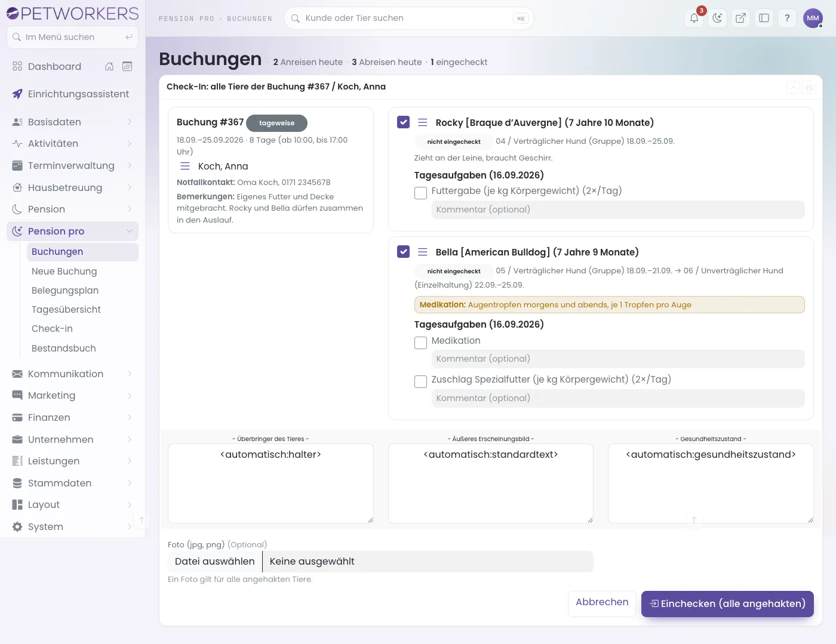
Task: Toggle the sidebar layout icon
Action: click(x=764, y=18)
